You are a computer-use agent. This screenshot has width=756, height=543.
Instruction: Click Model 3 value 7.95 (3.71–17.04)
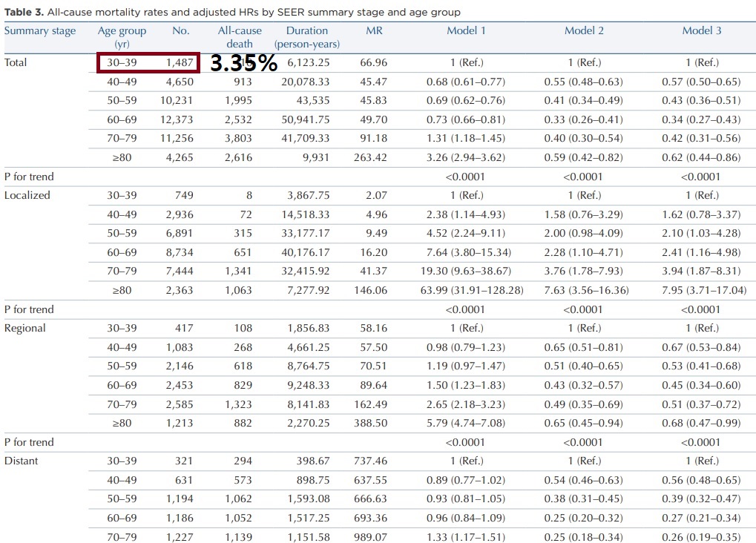704,290
